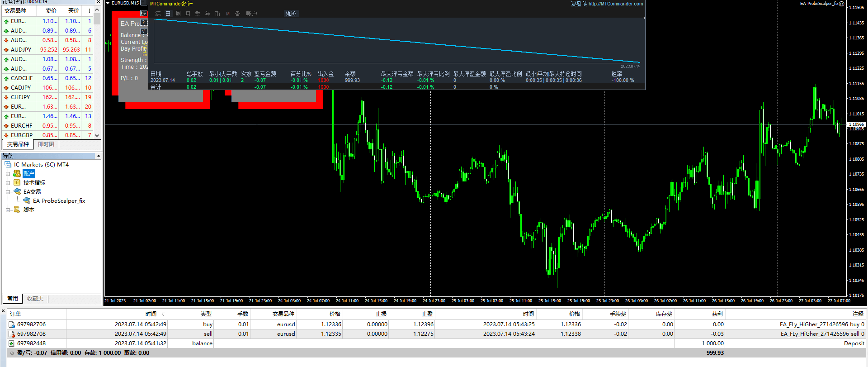868x367 pixels.
Task: Select the 日 daily tab in MTCommander
Action: pyautogui.click(x=168, y=14)
